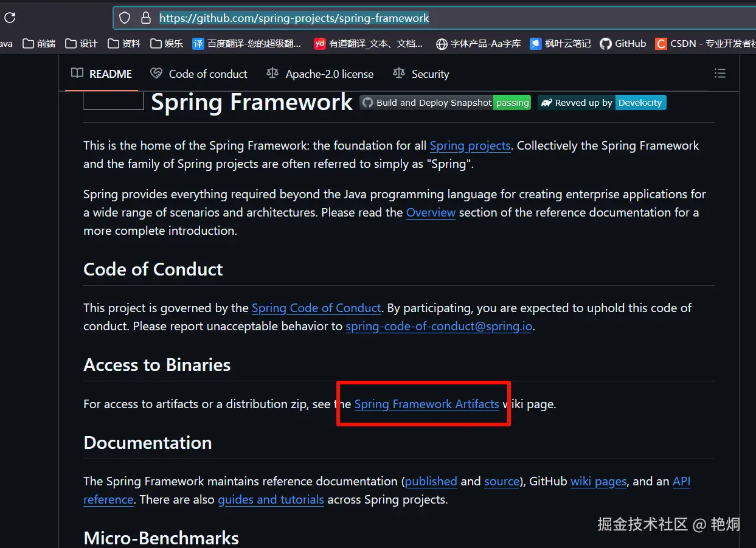This screenshot has width=756, height=548.
Task: Open the GitHub bookmark
Action: pos(623,43)
